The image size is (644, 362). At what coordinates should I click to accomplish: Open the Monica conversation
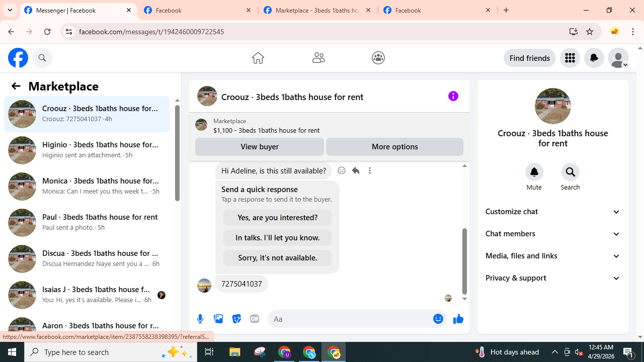point(87,187)
